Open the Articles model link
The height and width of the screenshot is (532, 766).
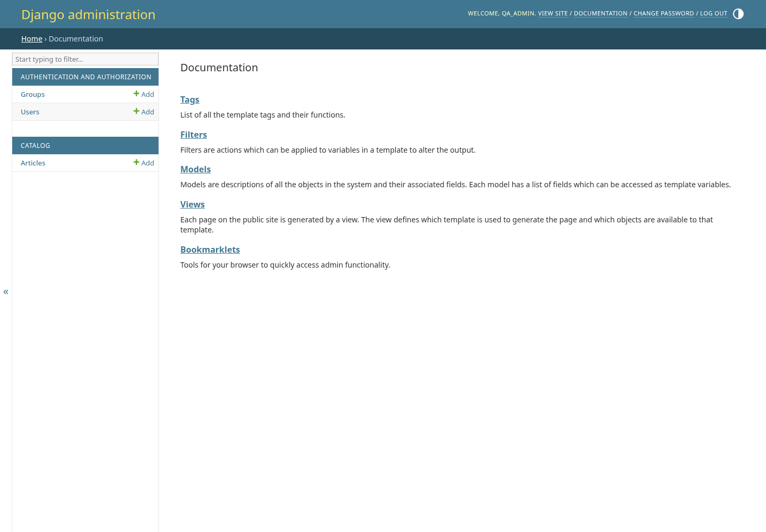coord(33,163)
